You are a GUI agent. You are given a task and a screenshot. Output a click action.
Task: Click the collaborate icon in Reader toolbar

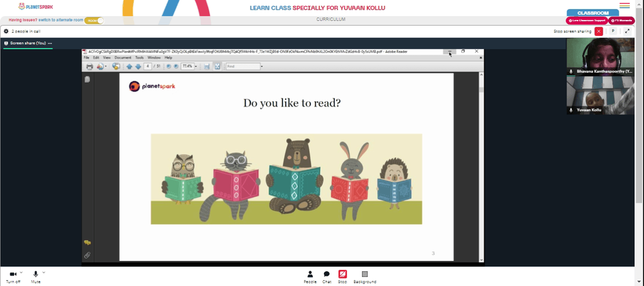tap(100, 66)
